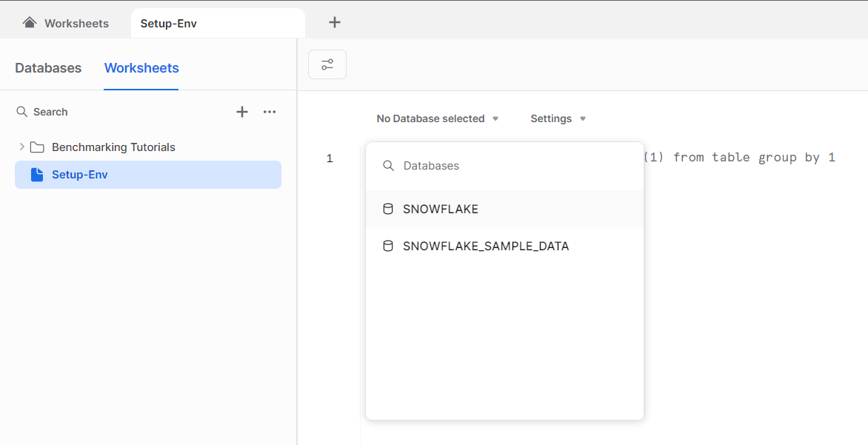Click line number 1 in the editor

[x=330, y=159]
